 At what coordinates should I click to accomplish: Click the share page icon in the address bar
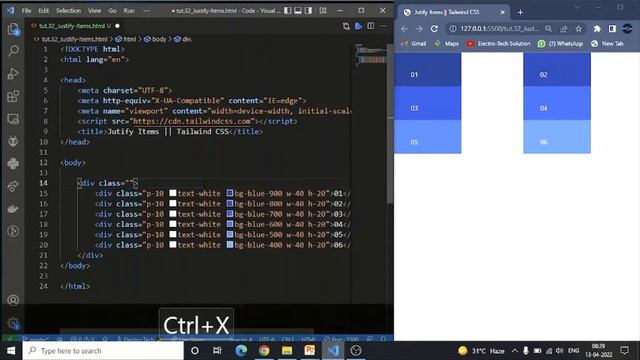point(564,29)
